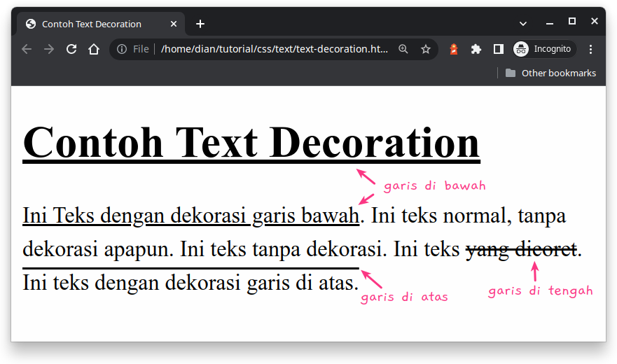Click the struck-through text yang dicoret
617x364 pixels.
click(521, 249)
